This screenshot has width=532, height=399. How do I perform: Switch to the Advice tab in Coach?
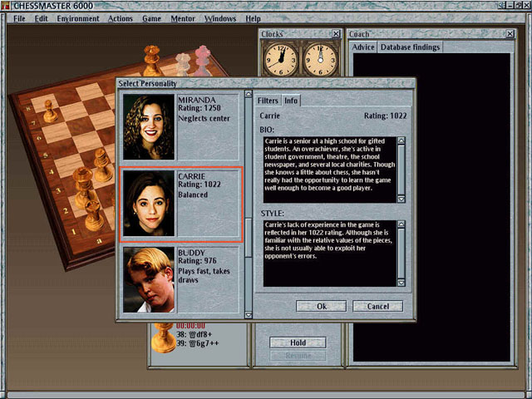click(363, 47)
